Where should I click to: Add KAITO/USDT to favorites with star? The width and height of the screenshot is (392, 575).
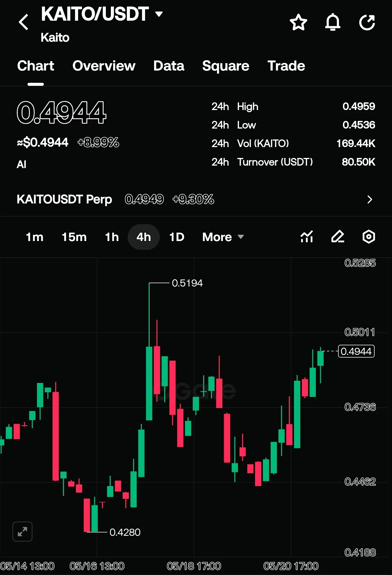coord(298,22)
